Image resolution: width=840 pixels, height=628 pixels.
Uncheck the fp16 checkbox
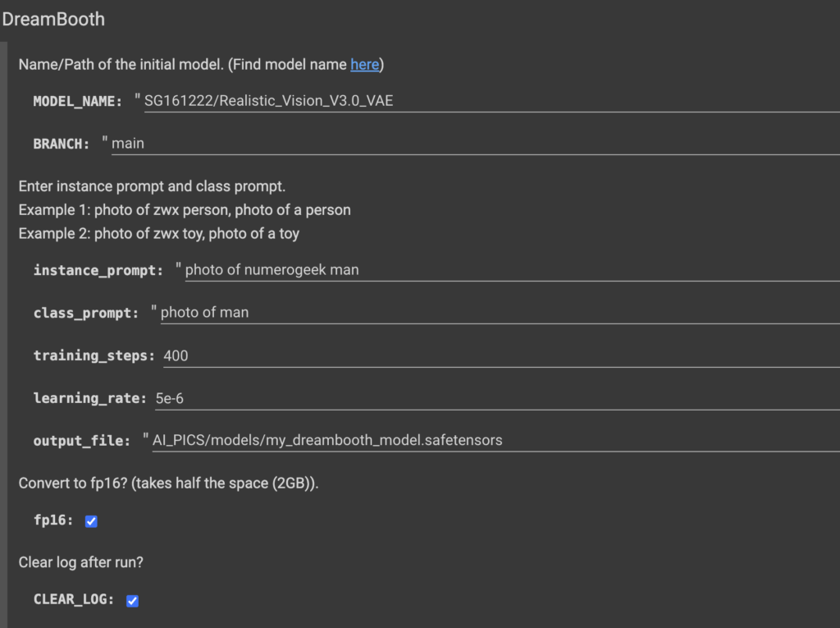91,521
